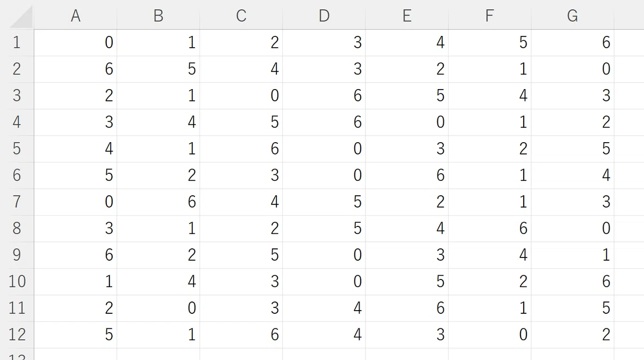Screen dimensions: 644x360
Task: Select column G header
Action: (572, 15)
